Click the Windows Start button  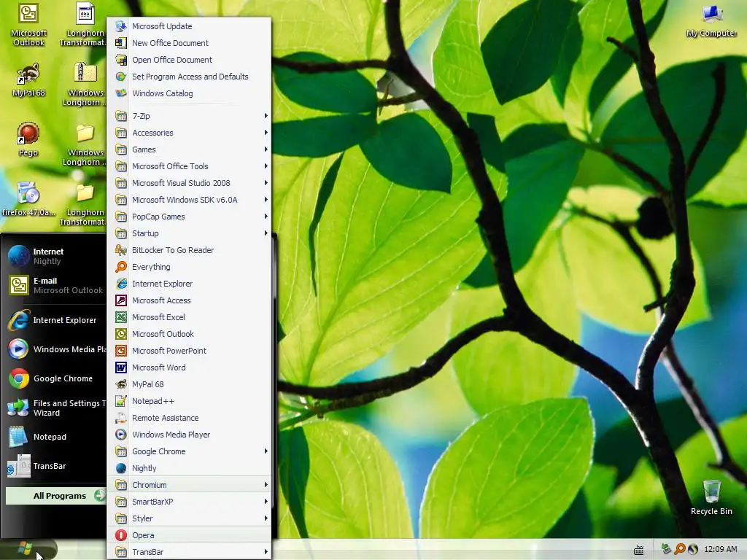(x=28, y=550)
